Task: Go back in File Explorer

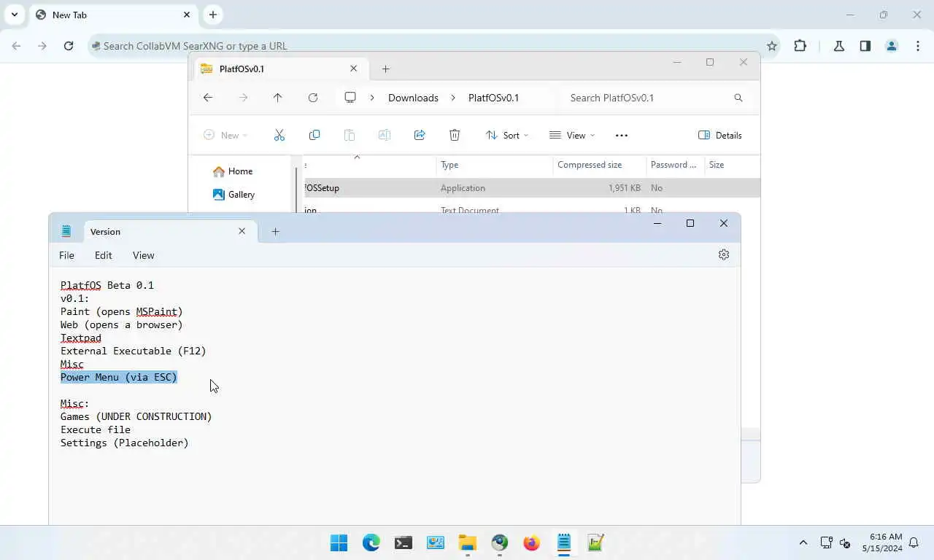Action: [208, 98]
